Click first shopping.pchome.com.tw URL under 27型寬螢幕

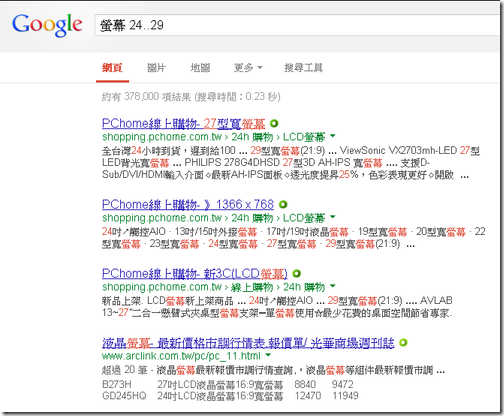tap(162, 137)
